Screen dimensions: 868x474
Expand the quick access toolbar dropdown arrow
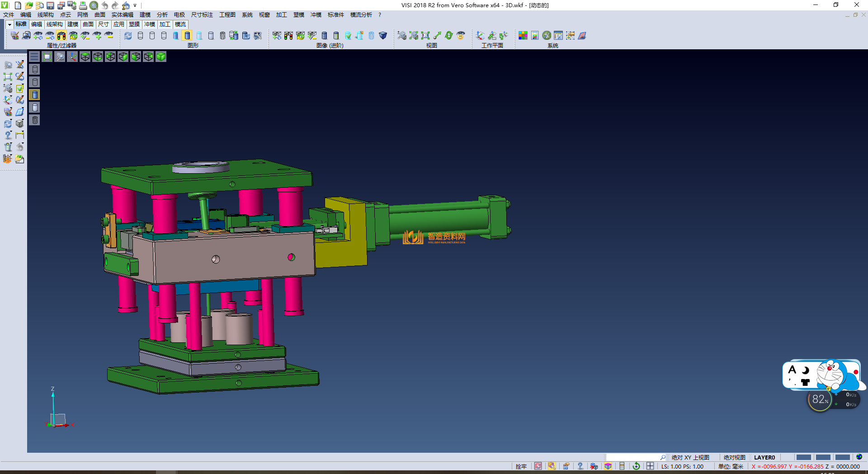pos(135,5)
